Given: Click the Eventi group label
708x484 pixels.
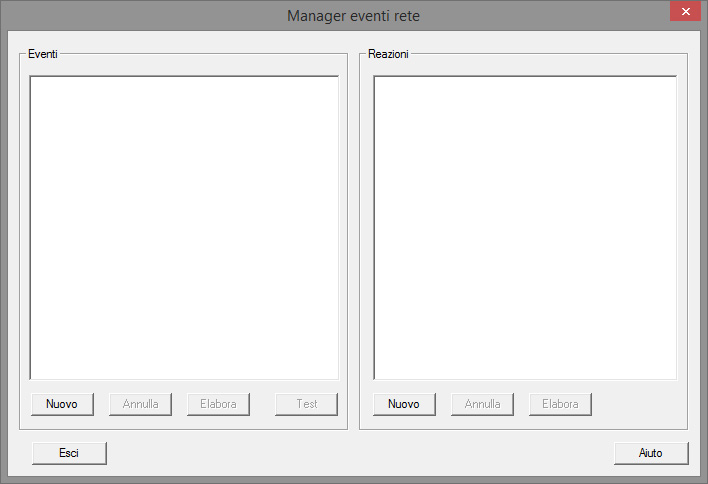Looking at the screenshot, I should (x=42, y=53).
